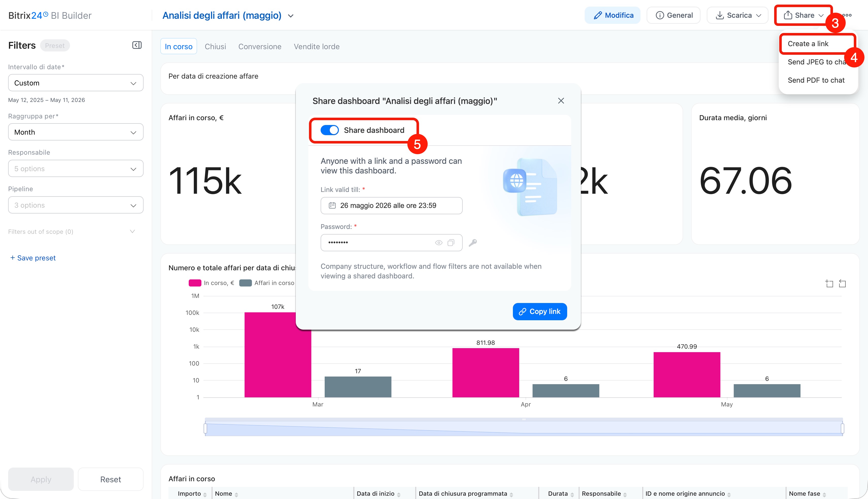Switch to the Chiusi tab

215,47
